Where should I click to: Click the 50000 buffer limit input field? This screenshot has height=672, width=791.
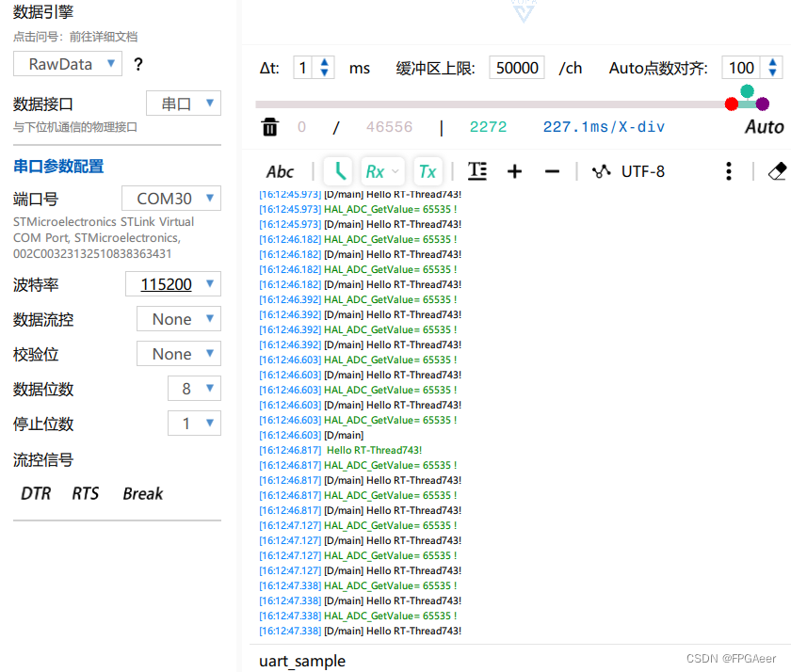[516, 68]
